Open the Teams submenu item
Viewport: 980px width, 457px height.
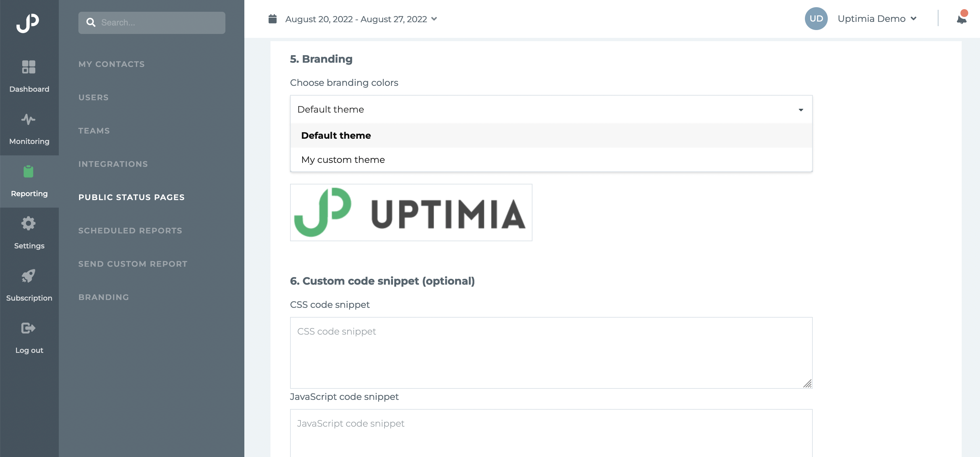coord(94,131)
